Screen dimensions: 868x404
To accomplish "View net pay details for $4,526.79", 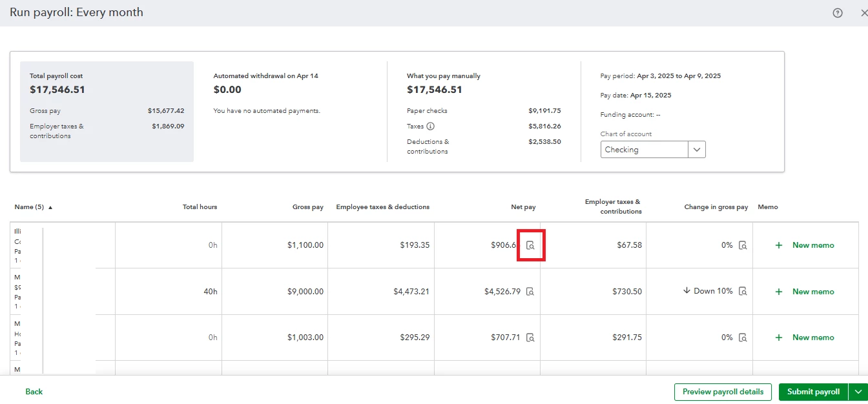I will coord(530,292).
